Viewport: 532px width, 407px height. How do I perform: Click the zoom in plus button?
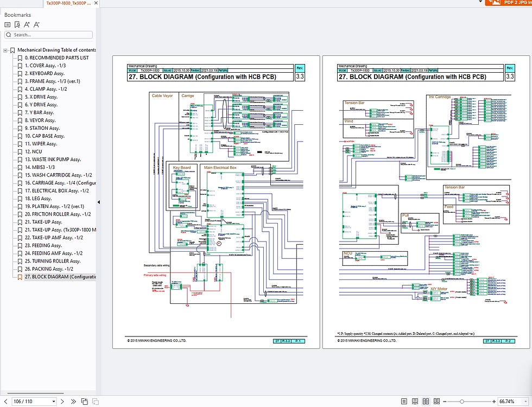493,402
